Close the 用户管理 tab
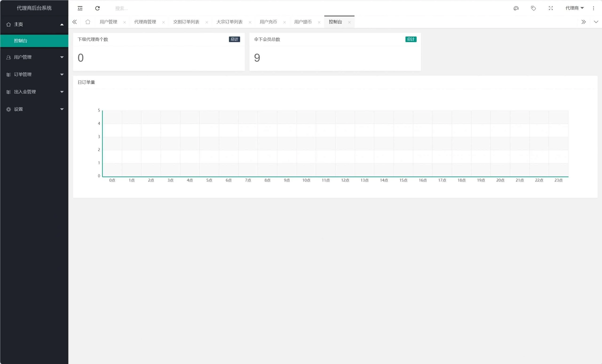Screen dimensions: 602x364 [125, 22]
